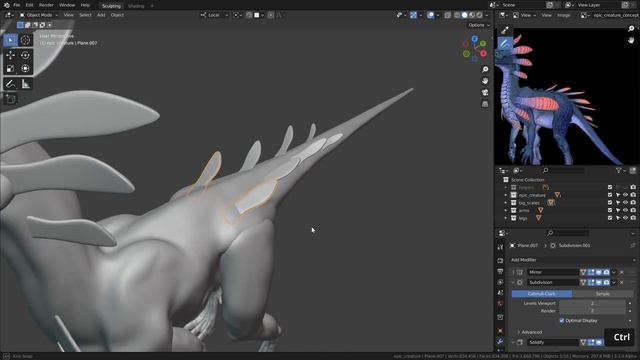Collapse the Subdivision modifier panel
The width and height of the screenshot is (640, 360).
pyautogui.click(x=513, y=282)
